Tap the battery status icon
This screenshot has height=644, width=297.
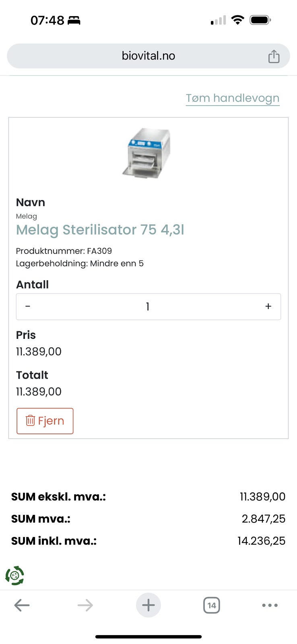coord(260,20)
